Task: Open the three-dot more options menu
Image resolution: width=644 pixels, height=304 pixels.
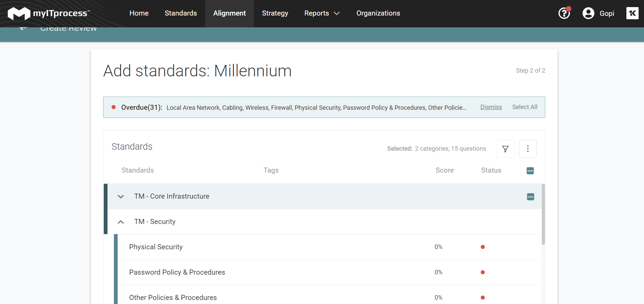Action: tap(528, 149)
